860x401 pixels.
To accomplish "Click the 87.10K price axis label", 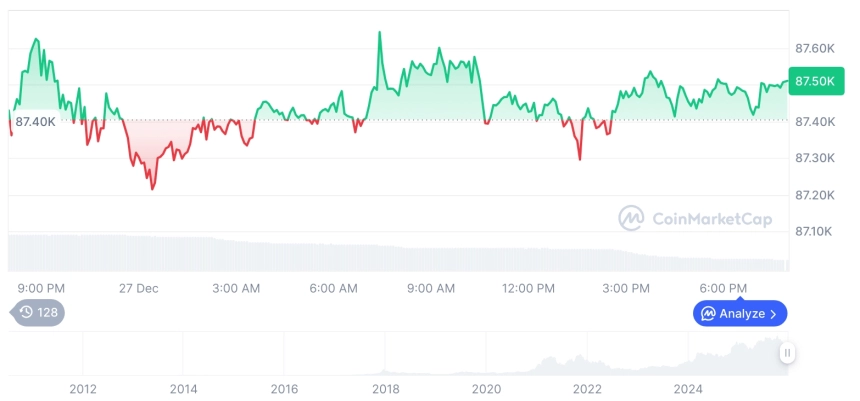I will [x=814, y=231].
